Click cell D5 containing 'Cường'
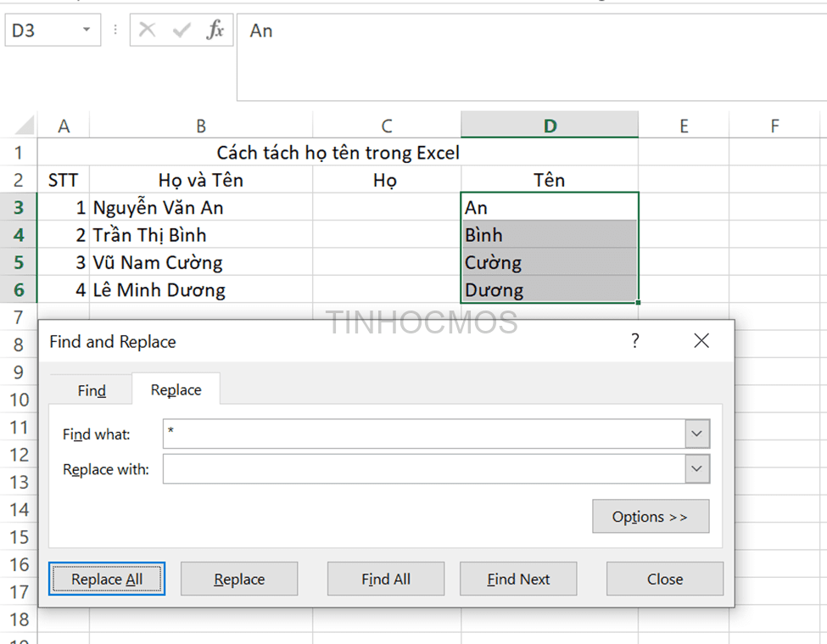The height and width of the screenshot is (644, 827). [x=550, y=262]
